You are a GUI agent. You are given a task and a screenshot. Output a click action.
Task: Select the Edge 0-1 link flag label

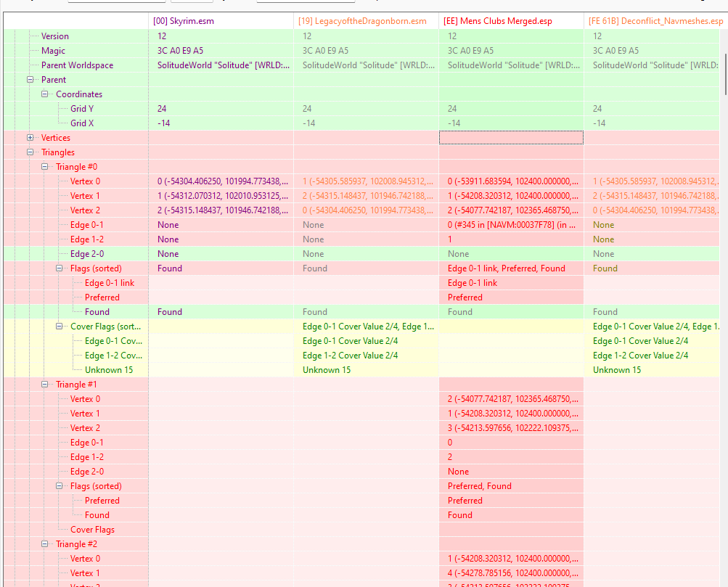(x=110, y=283)
